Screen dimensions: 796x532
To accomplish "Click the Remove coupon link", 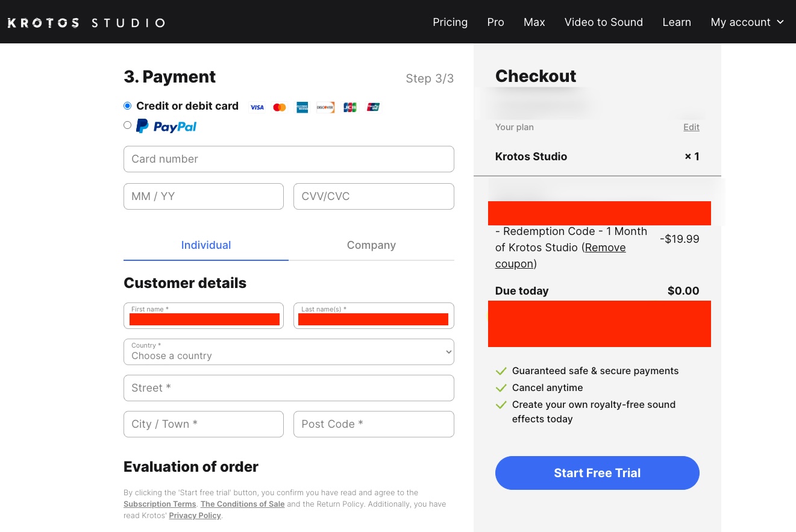I will [605, 248].
